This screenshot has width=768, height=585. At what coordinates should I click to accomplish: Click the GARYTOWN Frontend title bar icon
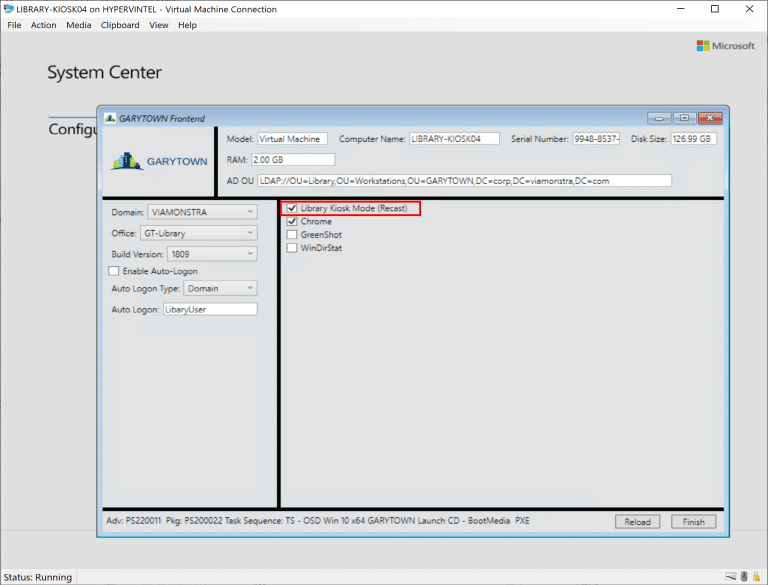pos(110,117)
